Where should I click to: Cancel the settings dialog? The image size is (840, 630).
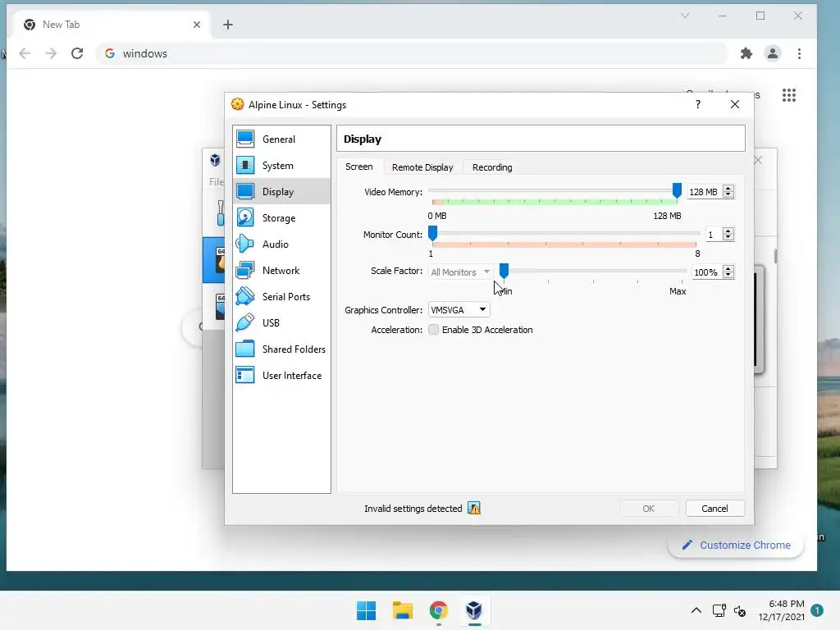point(714,509)
